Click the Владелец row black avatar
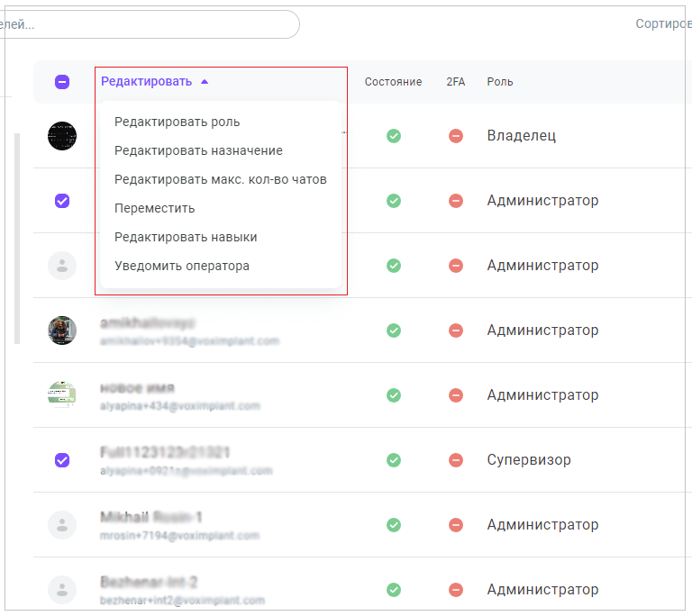 point(62,136)
